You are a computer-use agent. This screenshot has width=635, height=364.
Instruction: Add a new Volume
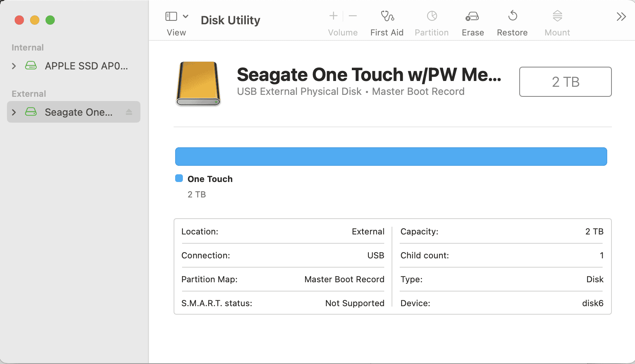click(333, 16)
